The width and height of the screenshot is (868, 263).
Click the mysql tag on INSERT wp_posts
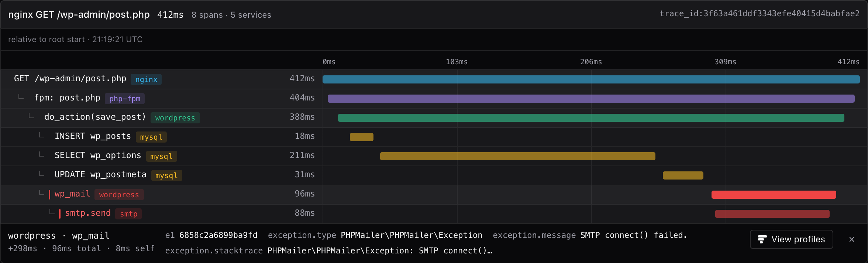[151, 137]
